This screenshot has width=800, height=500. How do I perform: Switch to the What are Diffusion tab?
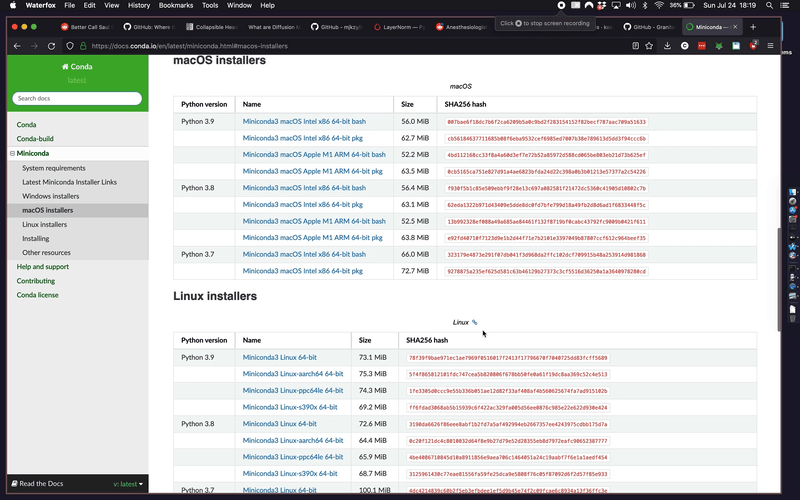tap(274, 27)
